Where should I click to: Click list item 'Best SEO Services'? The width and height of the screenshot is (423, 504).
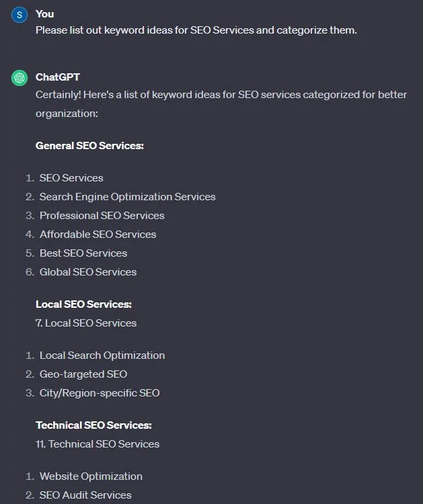[x=83, y=253]
